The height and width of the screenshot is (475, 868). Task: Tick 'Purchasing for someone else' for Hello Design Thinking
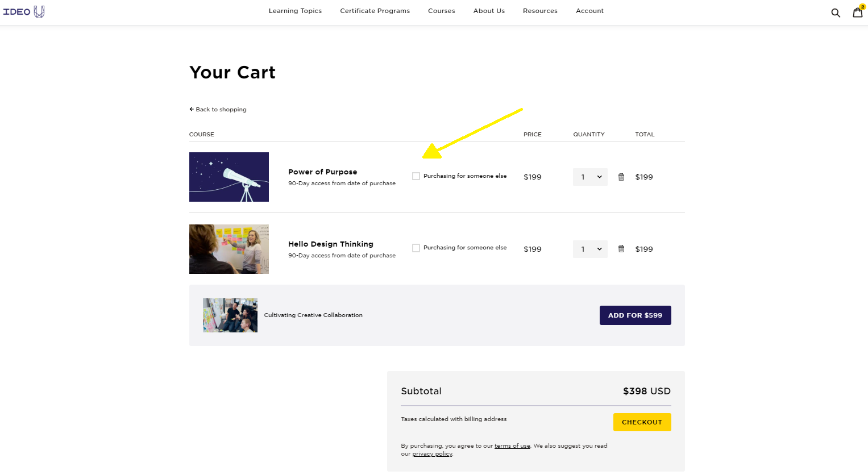point(416,248)
